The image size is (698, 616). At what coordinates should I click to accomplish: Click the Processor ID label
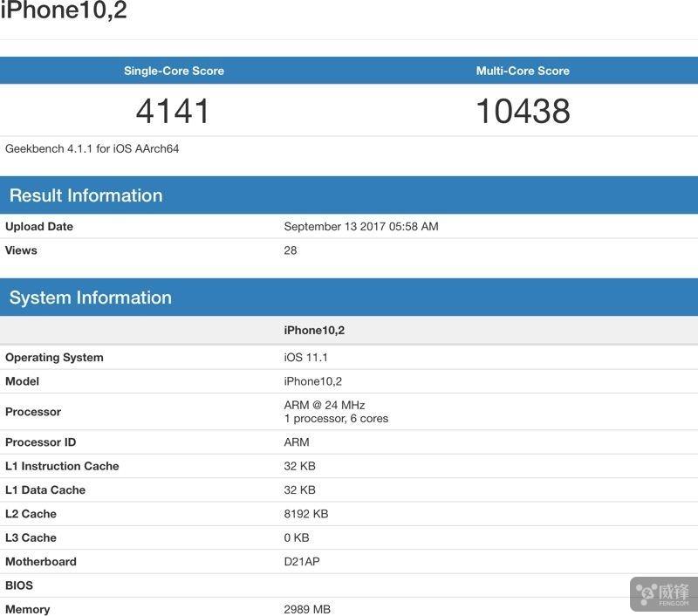coord(40,442)
